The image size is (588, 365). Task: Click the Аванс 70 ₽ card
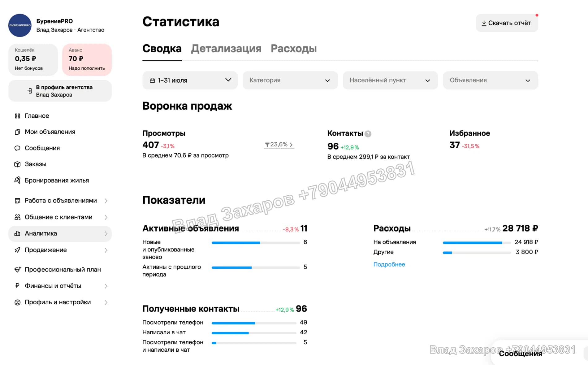coord(87,59)
